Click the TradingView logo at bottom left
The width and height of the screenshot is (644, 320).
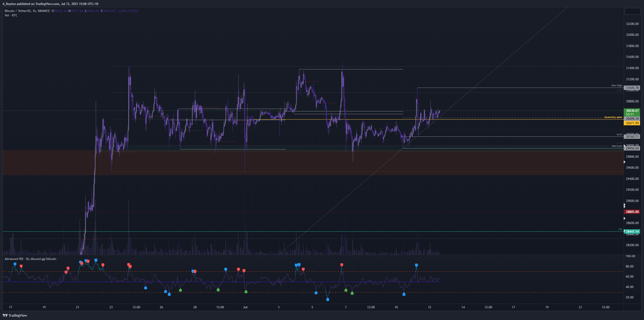pos(15,315)
